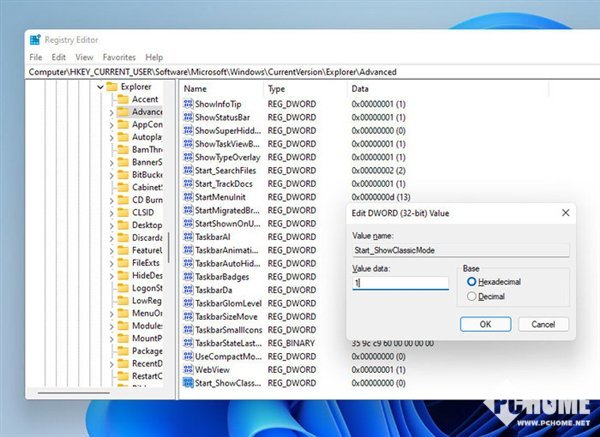600x437 pixels.
Task: Click the TaskbarStateLast... binary value icon
Action: [x=188, y=343]
